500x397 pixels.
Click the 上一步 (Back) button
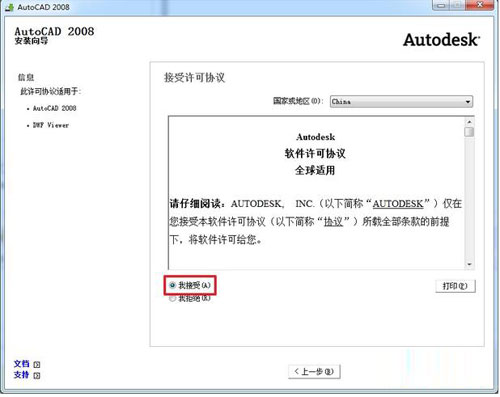314,371
